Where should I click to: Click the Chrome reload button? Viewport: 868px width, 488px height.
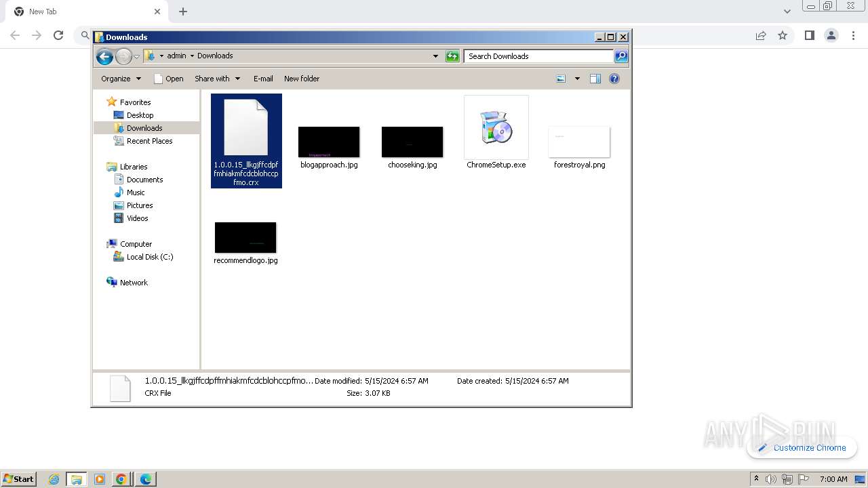click(58, 35)
